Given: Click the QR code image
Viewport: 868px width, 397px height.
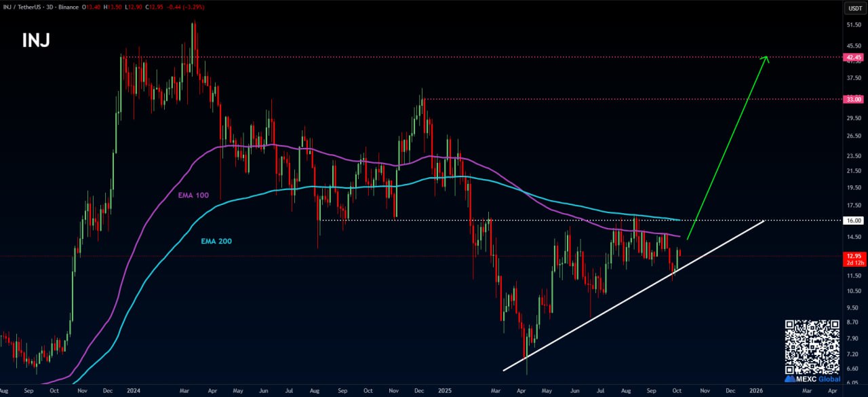Looking at the screenshot, I should tap(812, 346).
